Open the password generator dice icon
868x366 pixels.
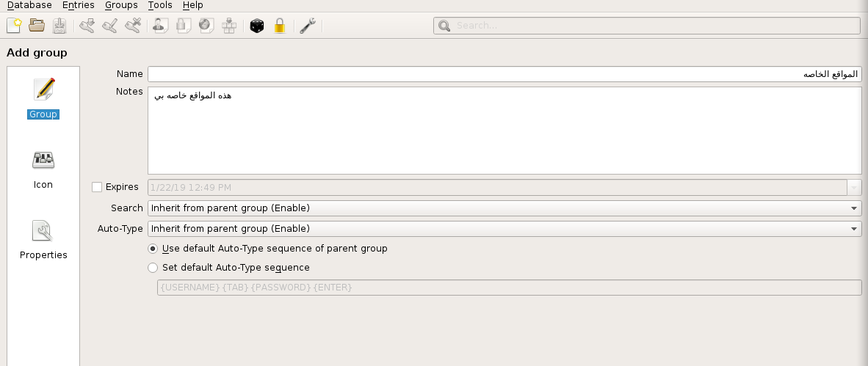coord(257,26)
